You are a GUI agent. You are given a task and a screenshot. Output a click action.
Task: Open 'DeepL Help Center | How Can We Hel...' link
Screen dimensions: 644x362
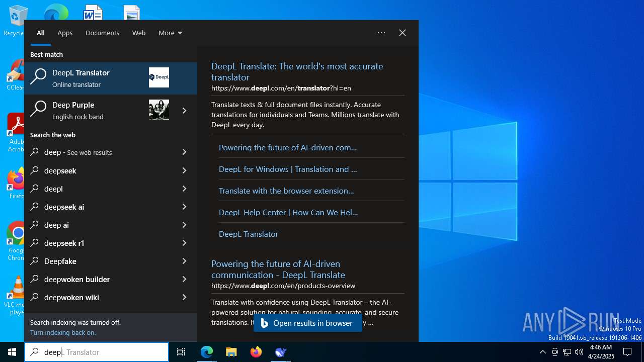point(288,212)
